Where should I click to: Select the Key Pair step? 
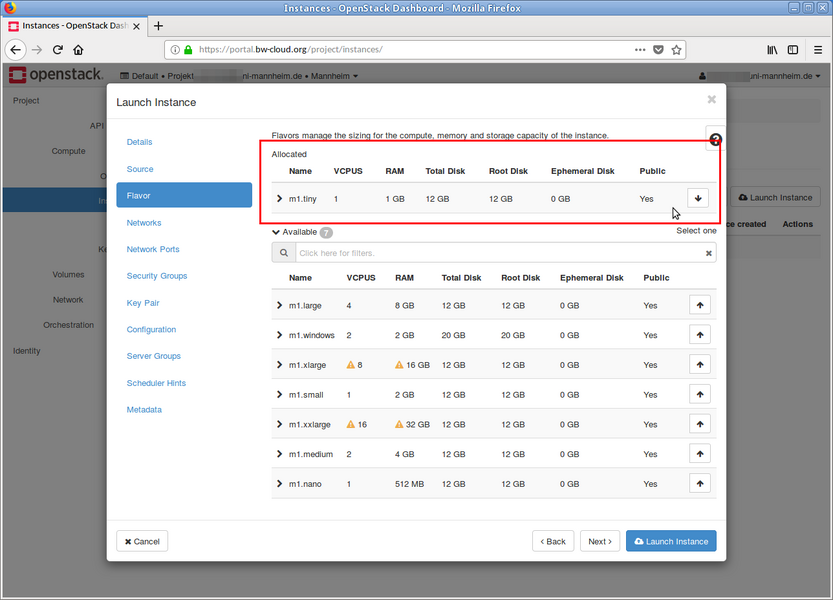click(x=143, y=303)
